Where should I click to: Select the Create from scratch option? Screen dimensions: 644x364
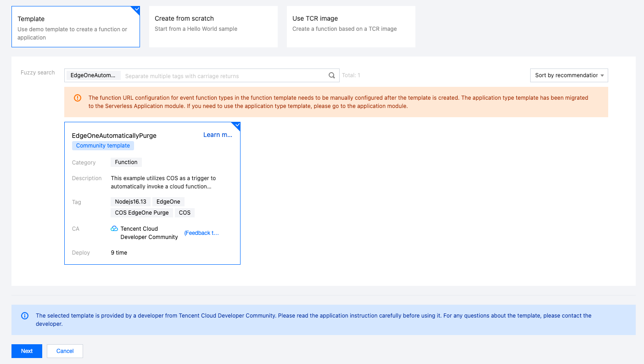click(213, 26)
